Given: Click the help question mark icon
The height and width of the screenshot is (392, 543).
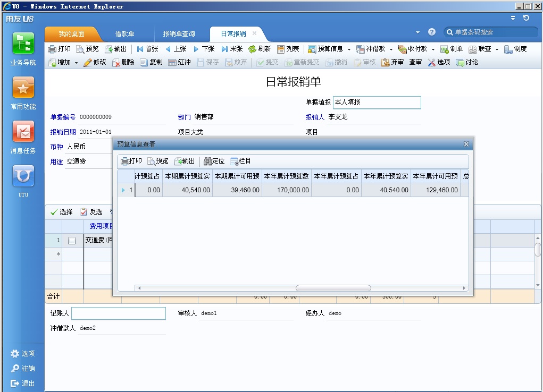Looking at the screenshot, I should click(x=431, y=32).
